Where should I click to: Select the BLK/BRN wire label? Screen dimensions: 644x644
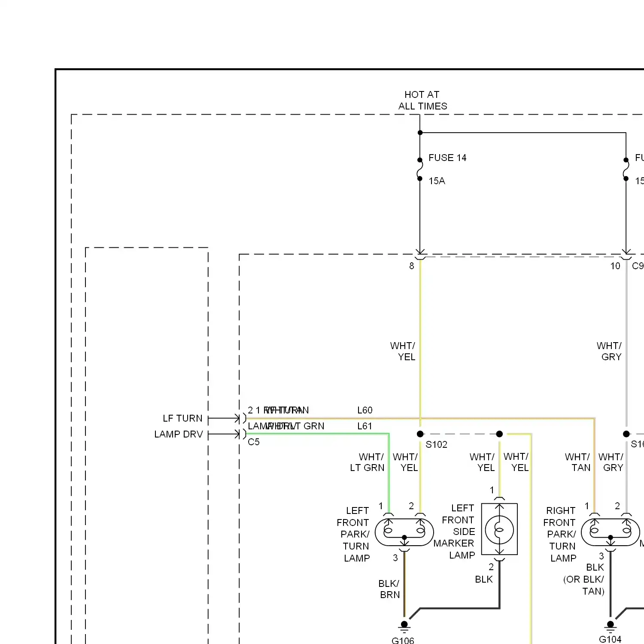[x=389, y=589]
